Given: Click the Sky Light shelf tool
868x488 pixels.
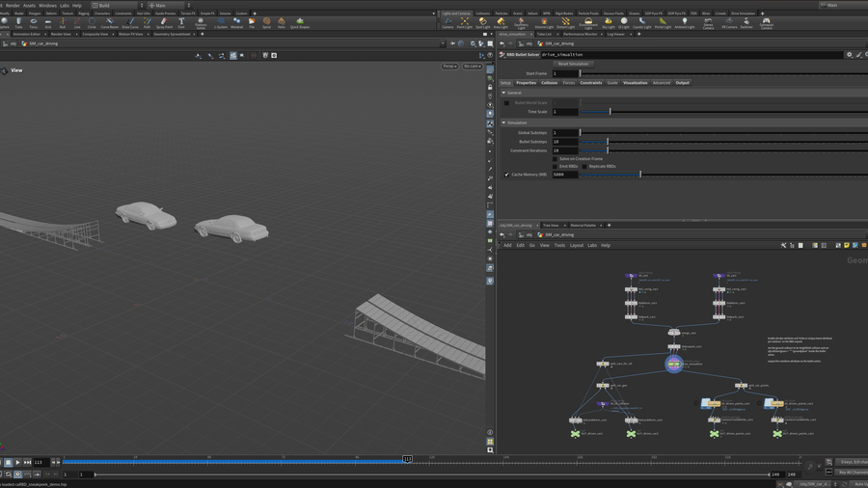Looking at the screenshot, I should click(x=609, y=22).
